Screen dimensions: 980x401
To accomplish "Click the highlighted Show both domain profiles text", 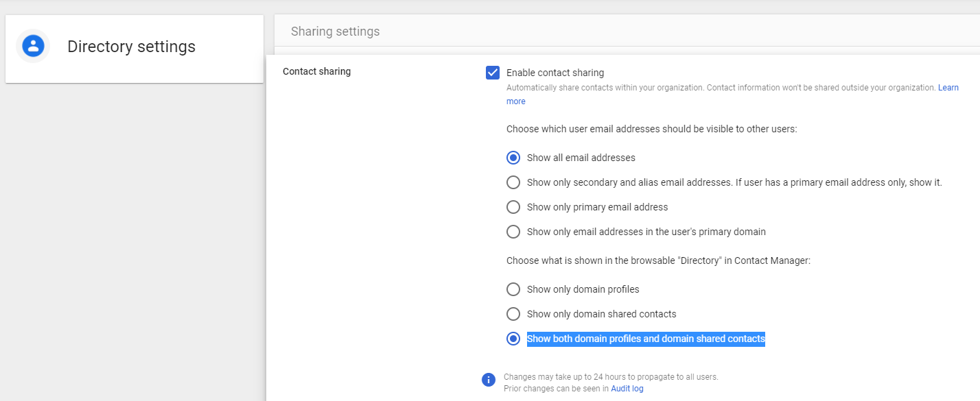I will pyautogui.click(x=646, y=339).
